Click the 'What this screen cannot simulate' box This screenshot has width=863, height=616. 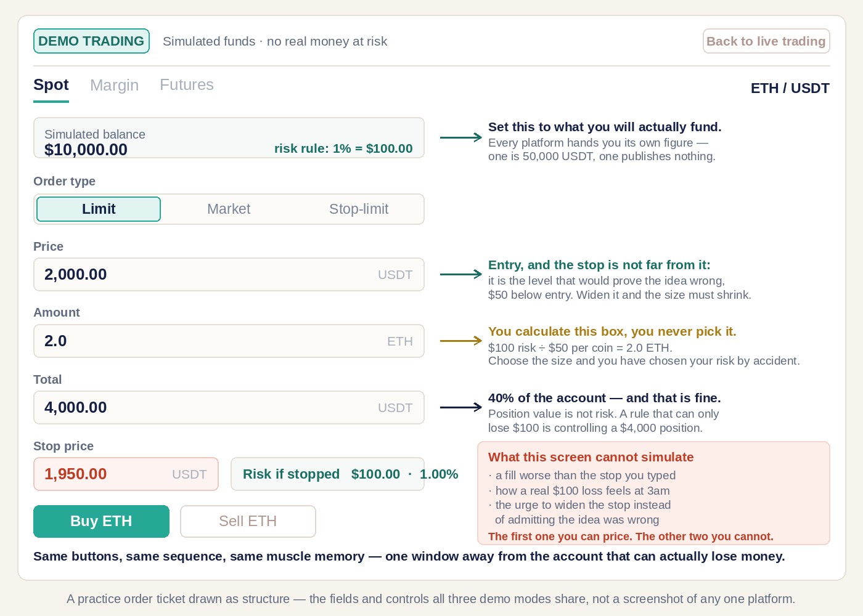[653, 493]
